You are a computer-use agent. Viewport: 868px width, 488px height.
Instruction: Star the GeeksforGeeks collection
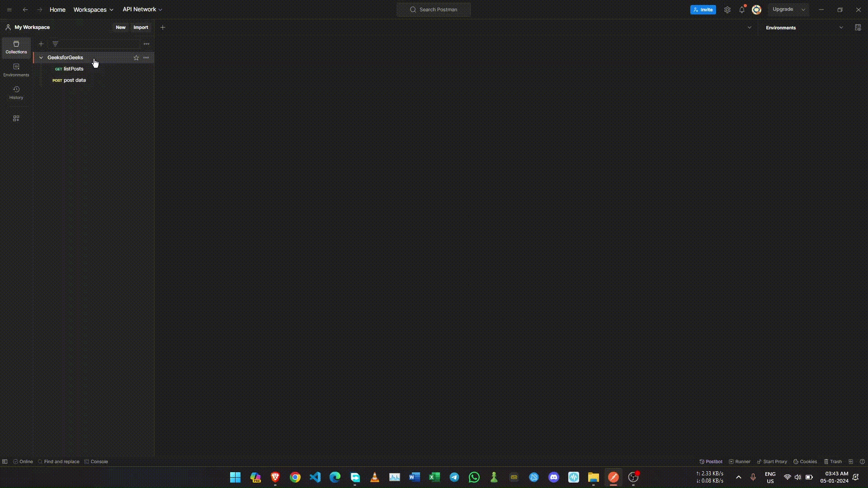pyautogui.click(x=136, y=58)
